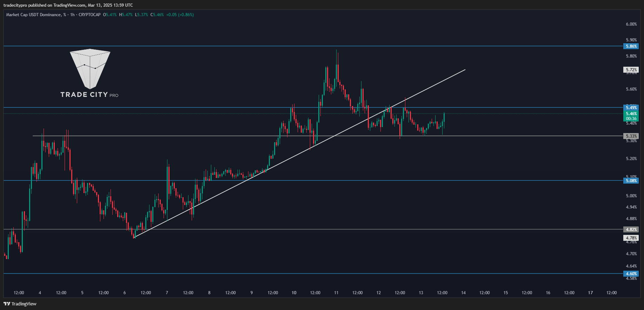The width and height of the screenshot is (644, 310).
Task: Click the 4.78% white price label
Action: click(631, 238)
